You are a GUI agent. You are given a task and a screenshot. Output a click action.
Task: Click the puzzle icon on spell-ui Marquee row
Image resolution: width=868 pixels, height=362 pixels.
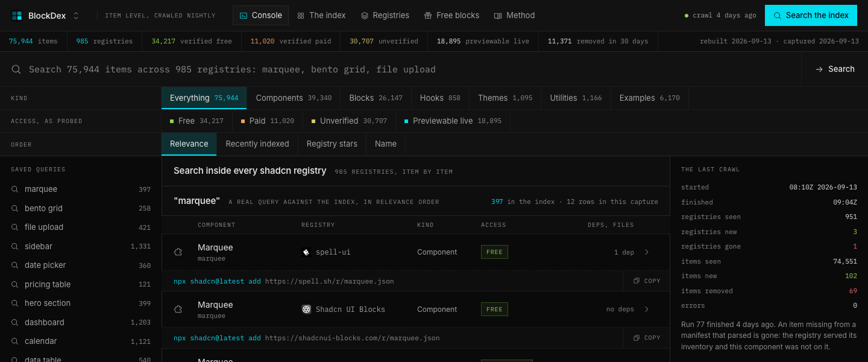178,252
